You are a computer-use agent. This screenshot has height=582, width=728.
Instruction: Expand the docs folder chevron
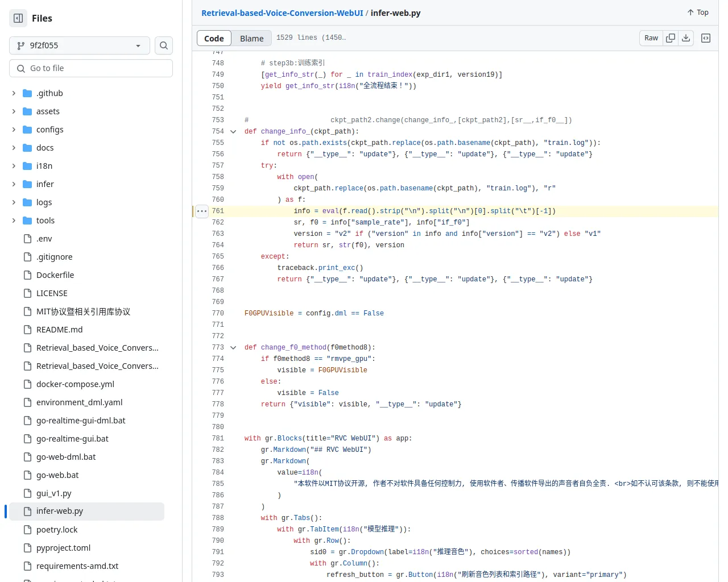pyautogui.click(x=14, y=148)
